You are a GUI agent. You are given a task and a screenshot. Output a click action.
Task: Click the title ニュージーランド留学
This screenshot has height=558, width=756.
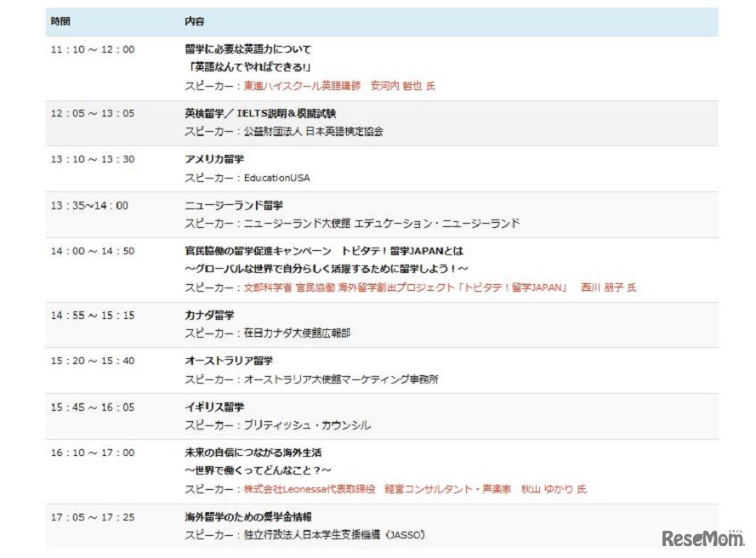[234, 206]
